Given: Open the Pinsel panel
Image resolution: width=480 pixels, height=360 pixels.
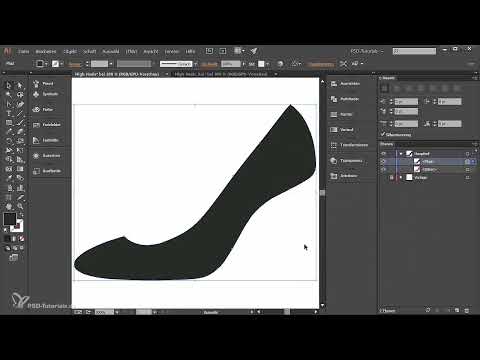Looking at the screenshot, I should [x=44, y=84].
